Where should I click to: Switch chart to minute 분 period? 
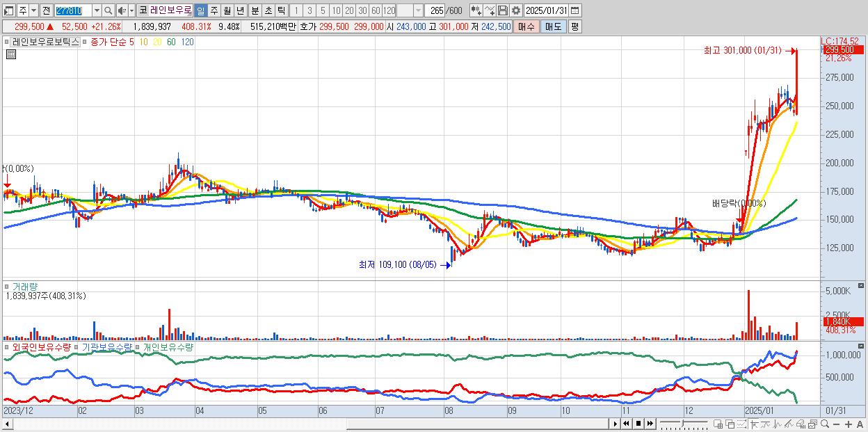click(255, 10)
